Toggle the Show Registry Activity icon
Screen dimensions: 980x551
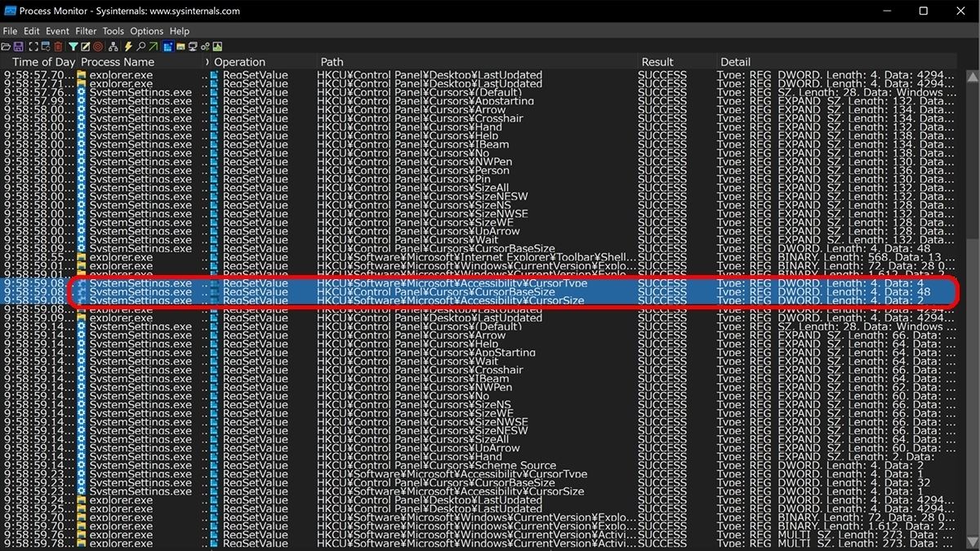click(168, 47)
